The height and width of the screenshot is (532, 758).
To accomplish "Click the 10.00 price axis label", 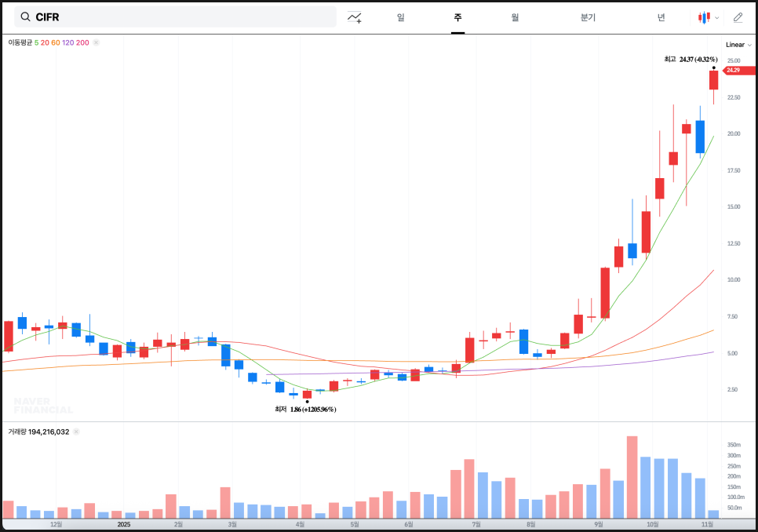I will click(734, 280).
